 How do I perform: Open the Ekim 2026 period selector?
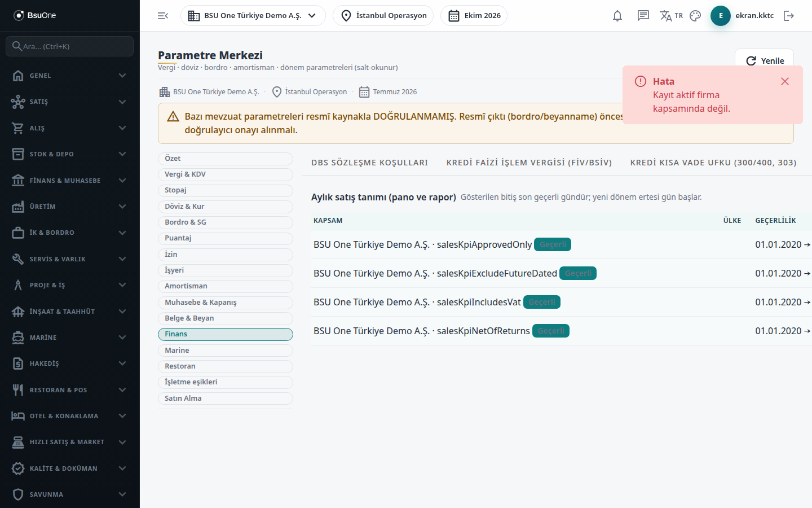tap(474, 16)
